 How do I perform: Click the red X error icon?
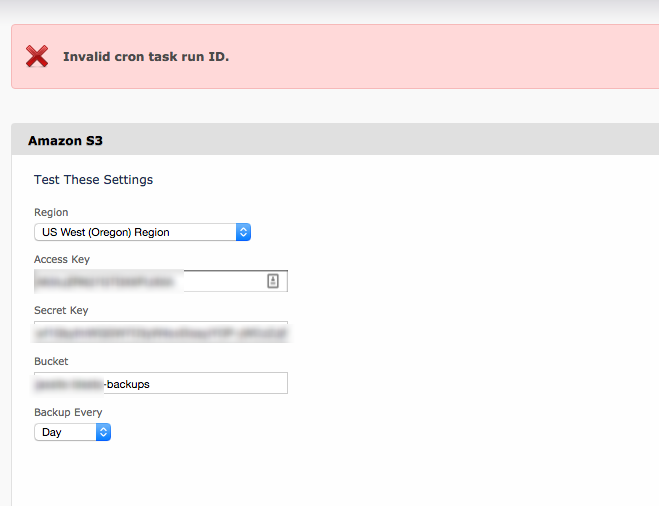(x=37, y=56)
